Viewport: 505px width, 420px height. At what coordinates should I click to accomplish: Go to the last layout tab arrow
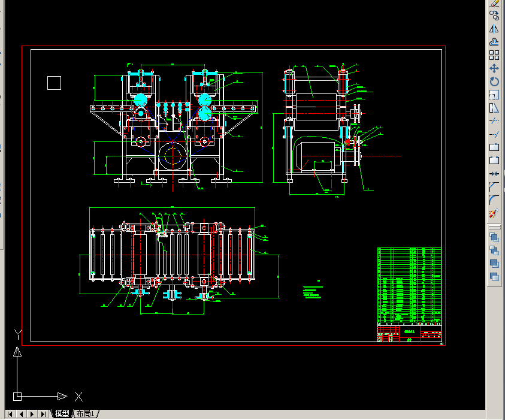43,414
